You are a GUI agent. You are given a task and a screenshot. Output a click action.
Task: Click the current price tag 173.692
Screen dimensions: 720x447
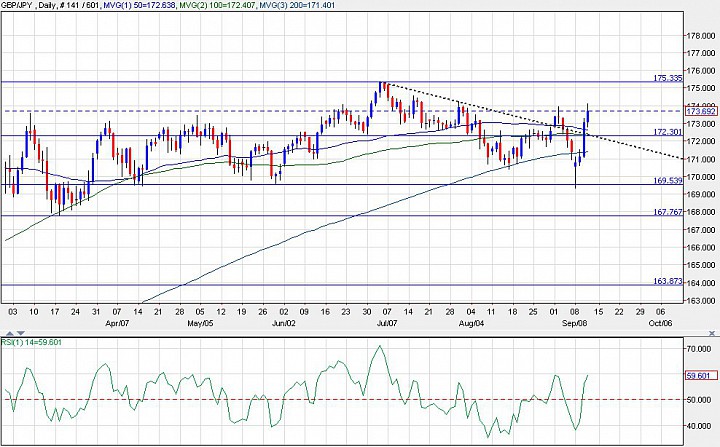tap(701, 111)
